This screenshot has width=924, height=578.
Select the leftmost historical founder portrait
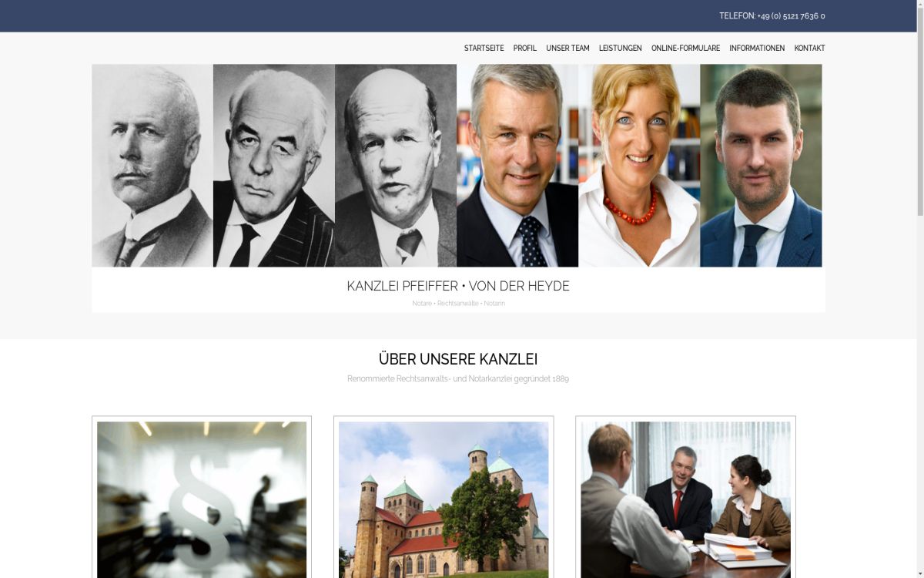(x=152, y=165)
